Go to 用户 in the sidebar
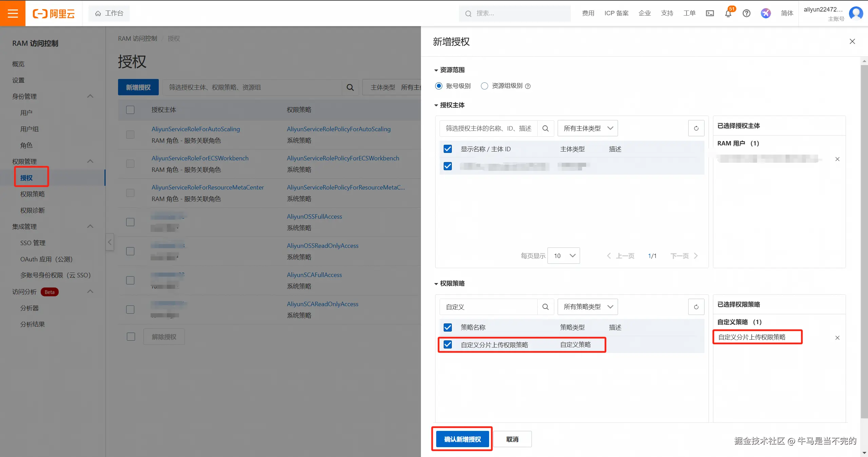868x457 pixels. 26,113
